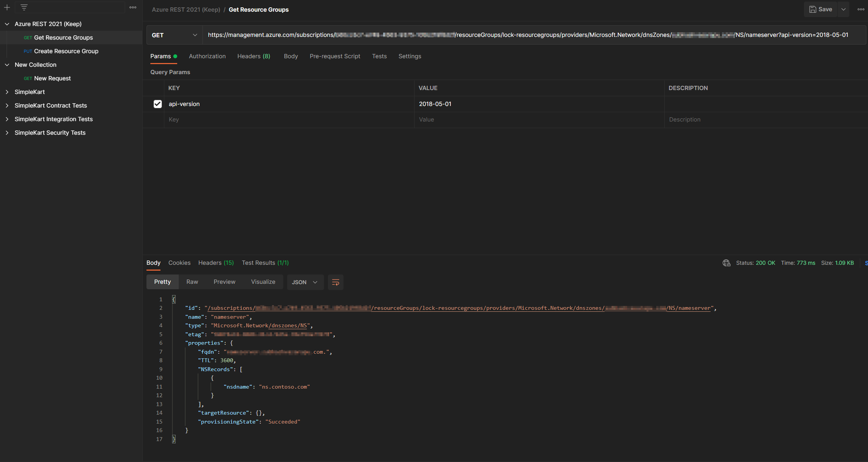868x462 pixels.
Task: Click the Time 773 ms value
Action: point(806,263)
